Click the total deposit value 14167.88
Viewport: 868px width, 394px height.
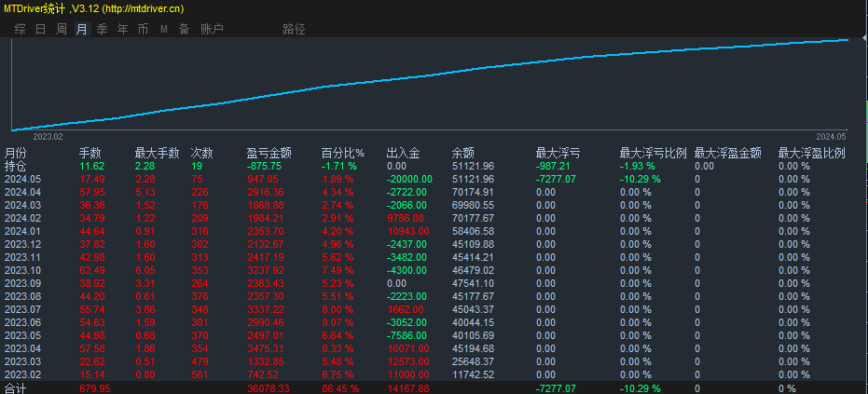click(408, 388)
